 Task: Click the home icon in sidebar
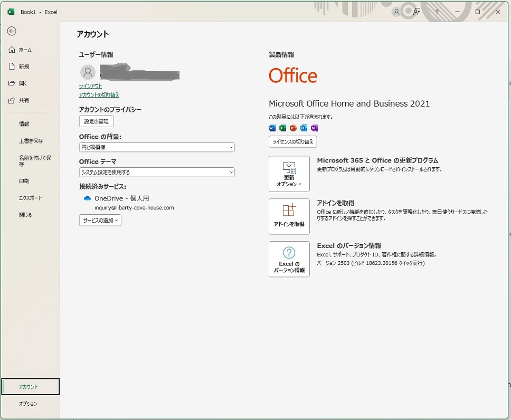pos(12,50)
